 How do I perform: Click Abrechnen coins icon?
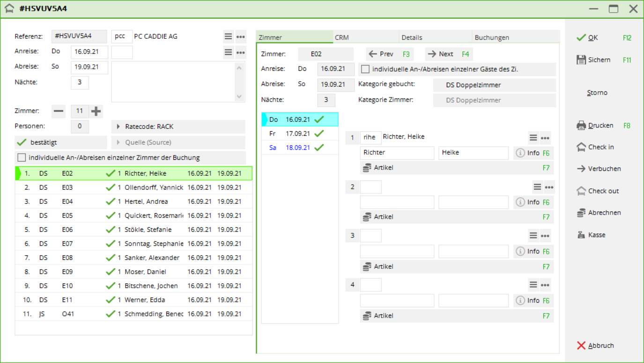point(581,213)
